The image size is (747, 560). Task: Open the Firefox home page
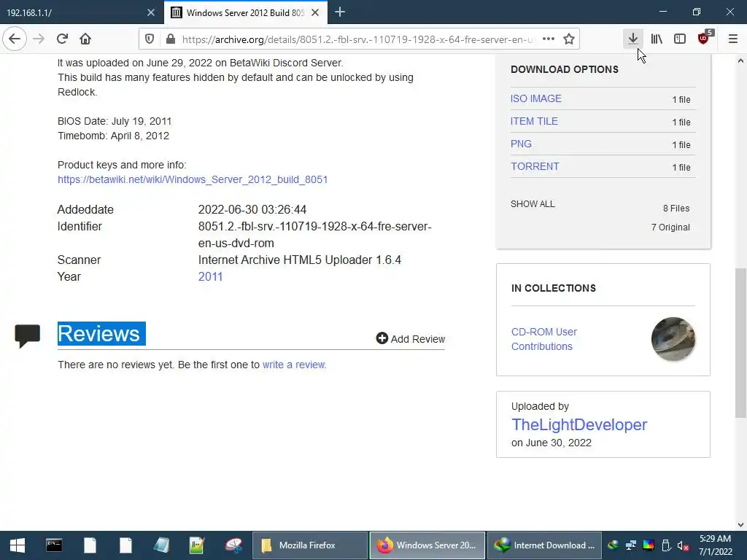coord(85,39)
